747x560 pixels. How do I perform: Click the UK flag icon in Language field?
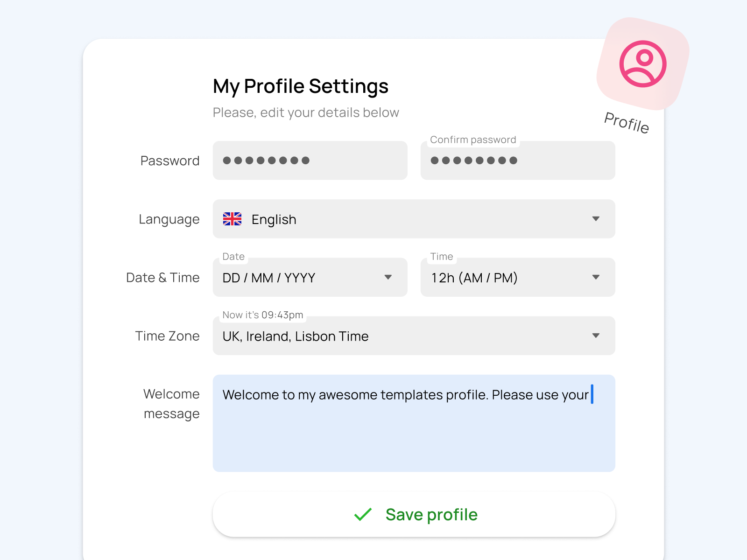coord(232,219)
